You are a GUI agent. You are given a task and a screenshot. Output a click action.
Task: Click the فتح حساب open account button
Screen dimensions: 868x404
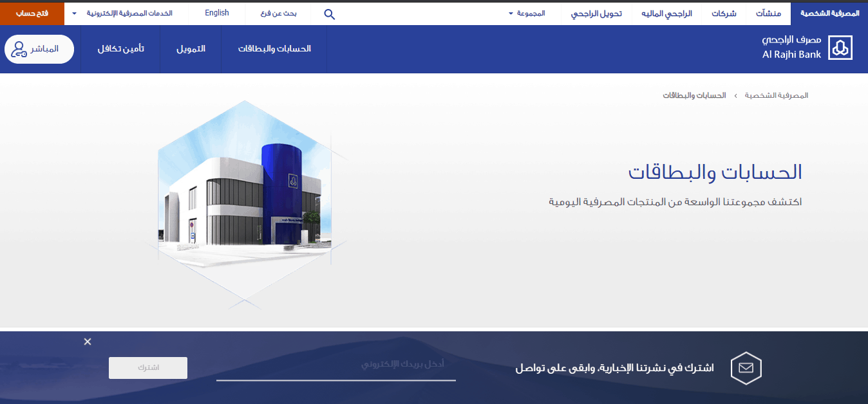32,13
